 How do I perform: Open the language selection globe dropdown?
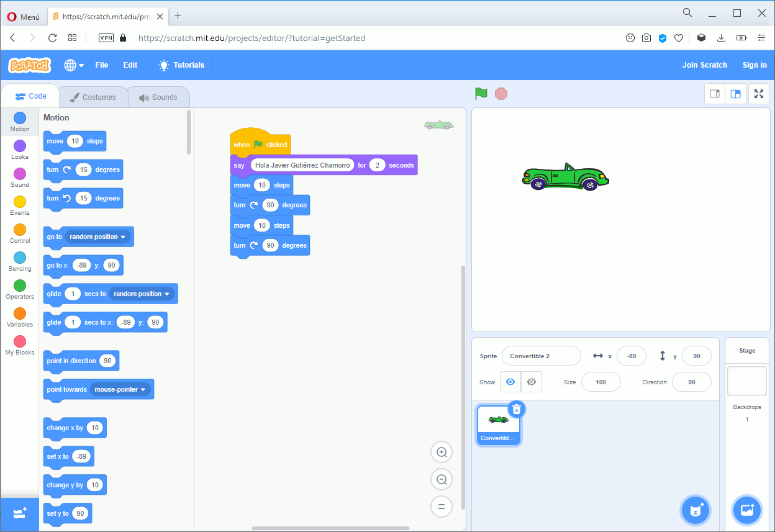[73, 65]
